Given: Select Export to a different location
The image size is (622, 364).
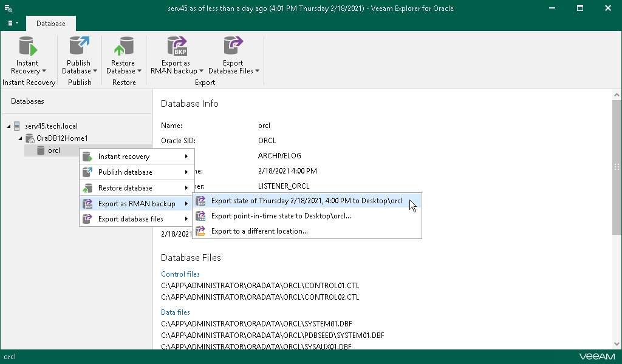Looking at the screenshot, I should click(307, 231).
